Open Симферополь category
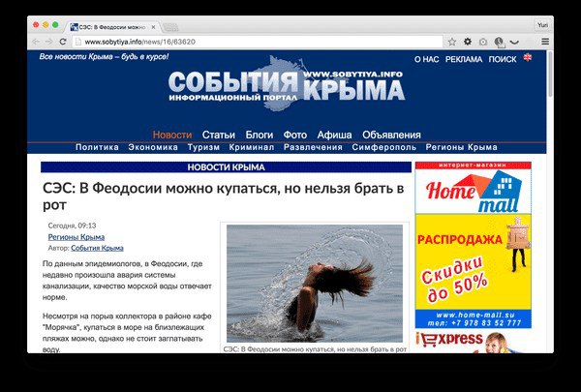Viewport: 581px width, 392px height. pos(384,147)
